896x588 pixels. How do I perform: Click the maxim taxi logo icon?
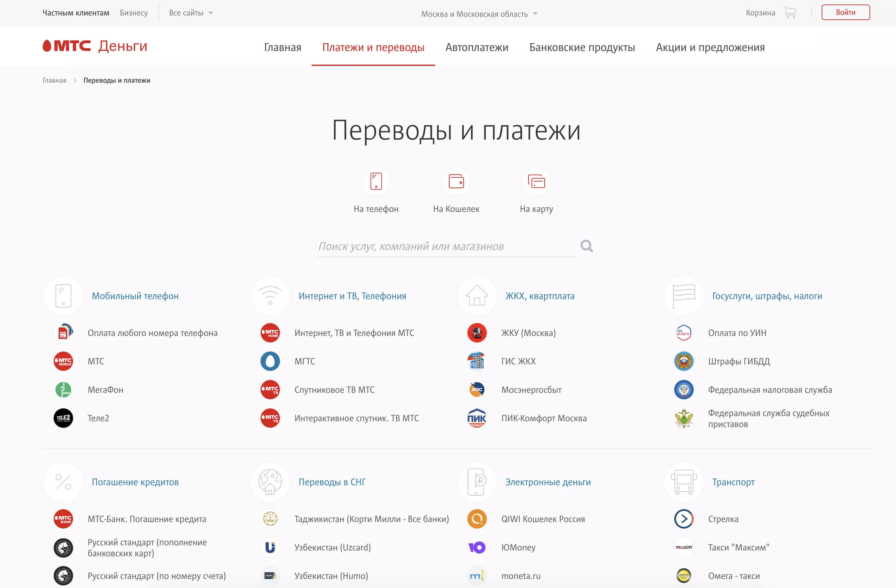(684, 547)
